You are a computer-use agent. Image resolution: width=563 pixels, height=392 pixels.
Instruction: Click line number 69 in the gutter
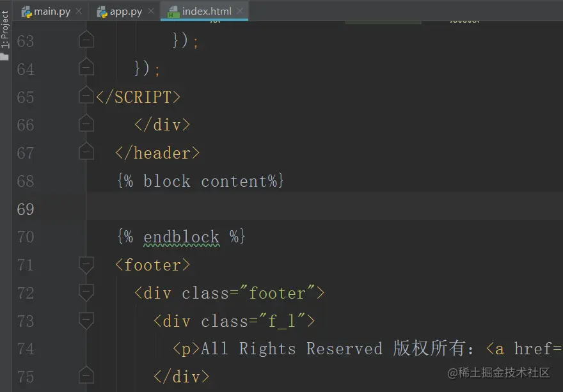coord(26,209)
